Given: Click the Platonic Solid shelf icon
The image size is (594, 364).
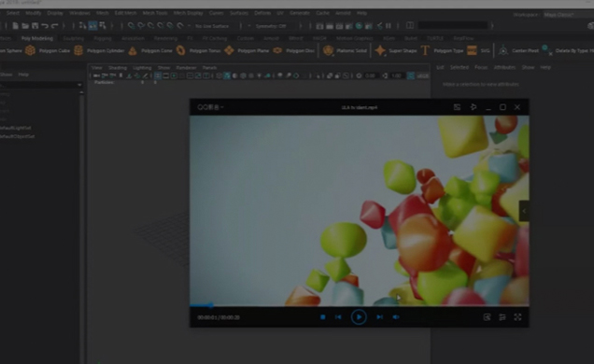Looking at the screenshot, I should (x=328, y=50).
